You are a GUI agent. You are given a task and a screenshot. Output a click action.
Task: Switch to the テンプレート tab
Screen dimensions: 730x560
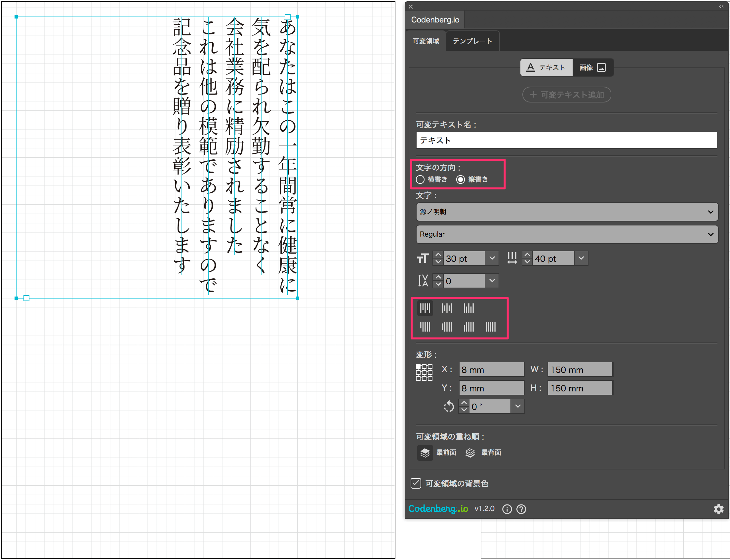pos(472,41)
